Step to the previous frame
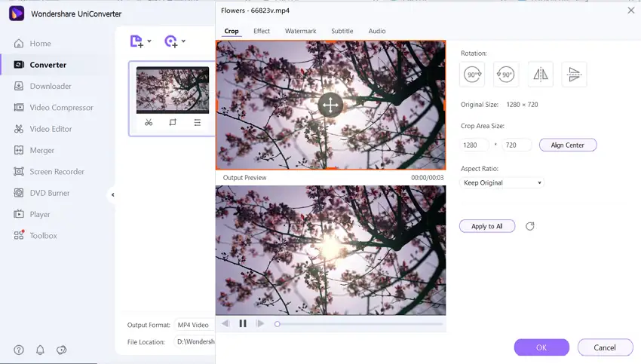 [225, 323]
